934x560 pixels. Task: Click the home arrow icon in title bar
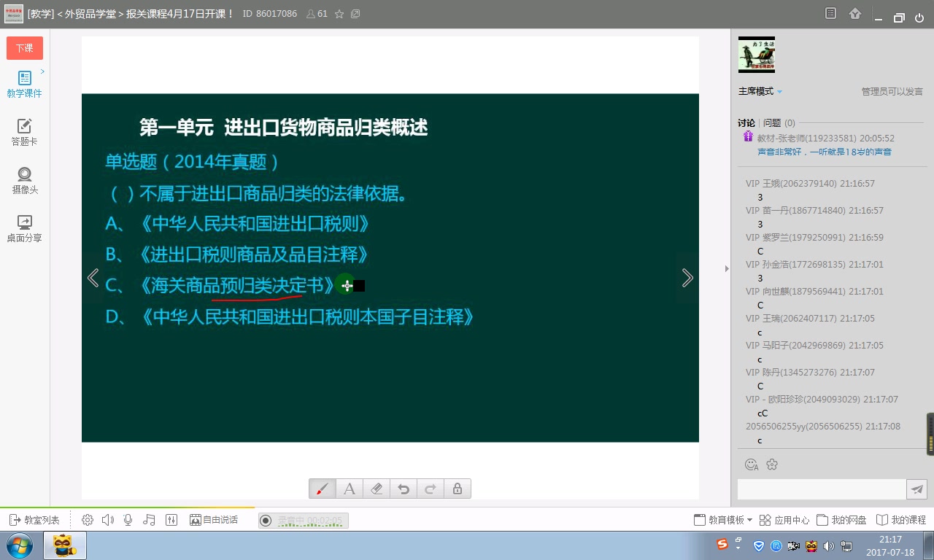coord(855,13)
